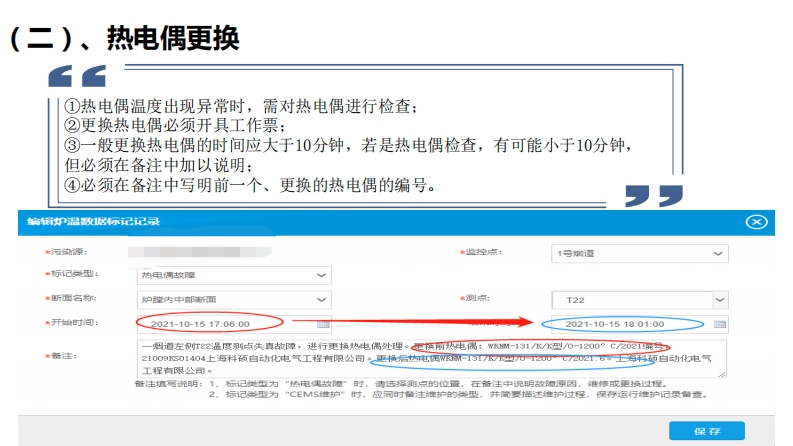Expand the 断面名称 dropdown showing 炉膛内中部断面
Image resolution: width=793 pixels, height=446 pixels.
click(x=322, y=299)
